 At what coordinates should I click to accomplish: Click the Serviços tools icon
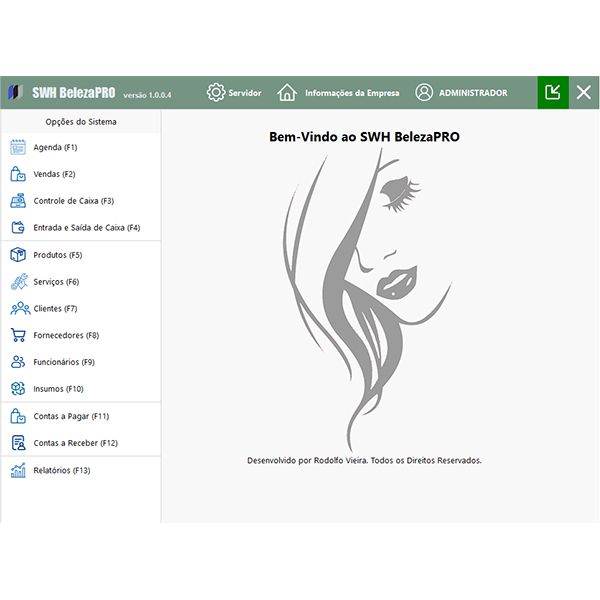(x=18, y=282)
